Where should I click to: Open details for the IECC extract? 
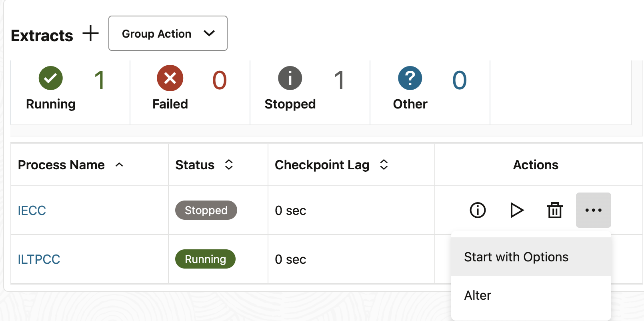[x=477, y=210]
